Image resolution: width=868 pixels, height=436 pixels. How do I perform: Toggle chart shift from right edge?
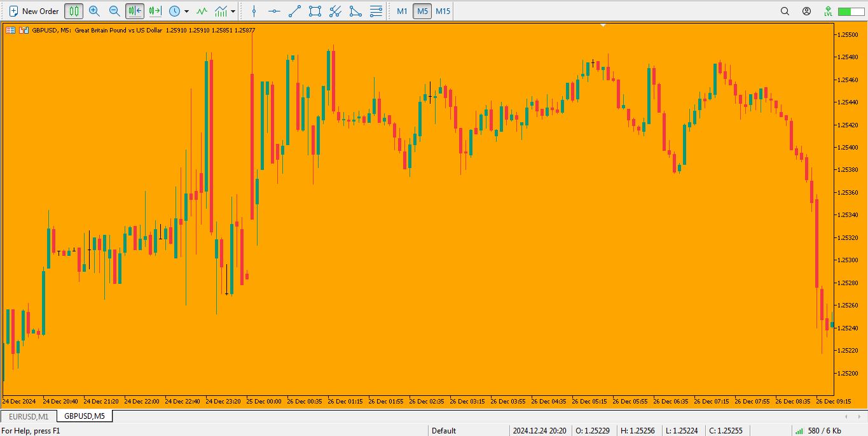pyautogui.click(x=155, y=11)
